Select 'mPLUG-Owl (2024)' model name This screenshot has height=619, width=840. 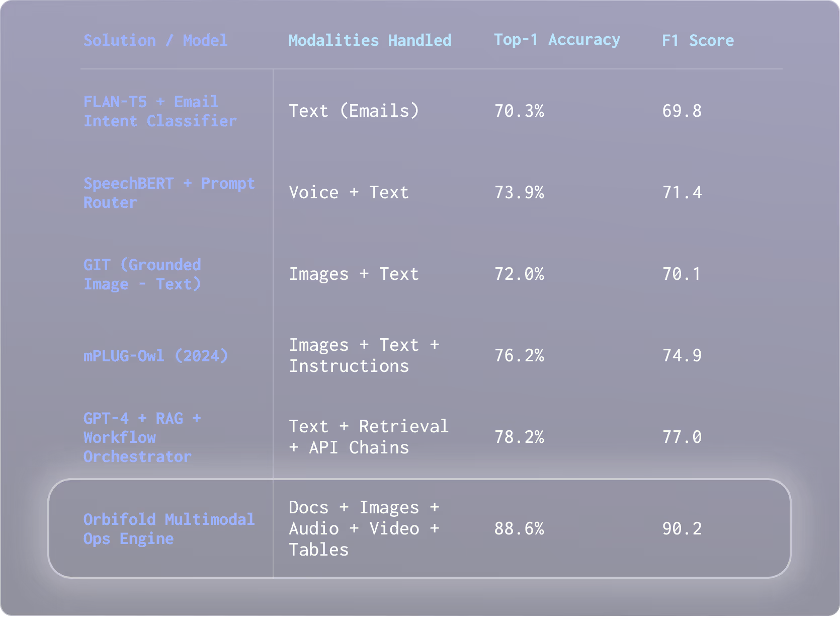click(x=156, y=356)
